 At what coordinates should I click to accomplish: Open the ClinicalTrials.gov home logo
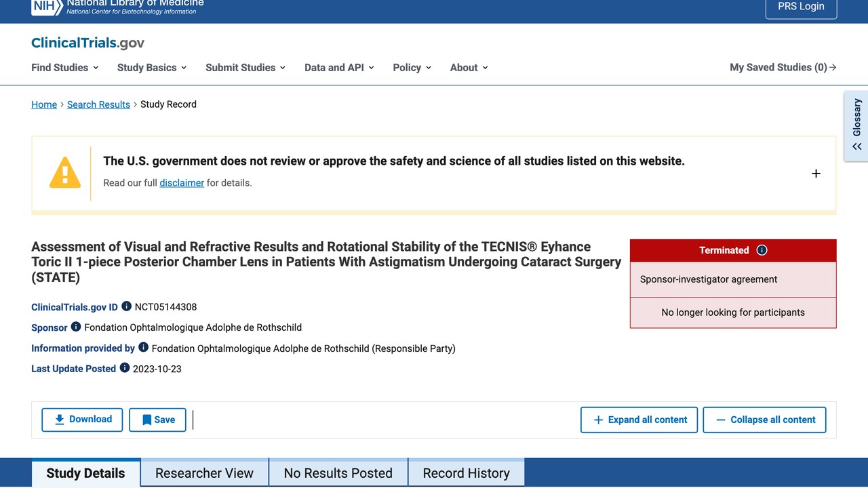(x=87, y=43)
